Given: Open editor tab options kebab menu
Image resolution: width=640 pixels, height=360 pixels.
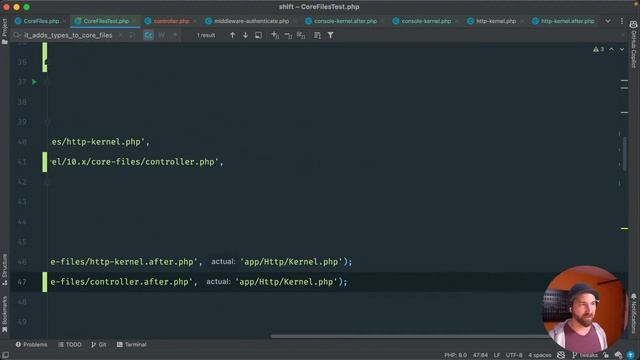Looking at the screenshot, I should click(x=622, y=21).
